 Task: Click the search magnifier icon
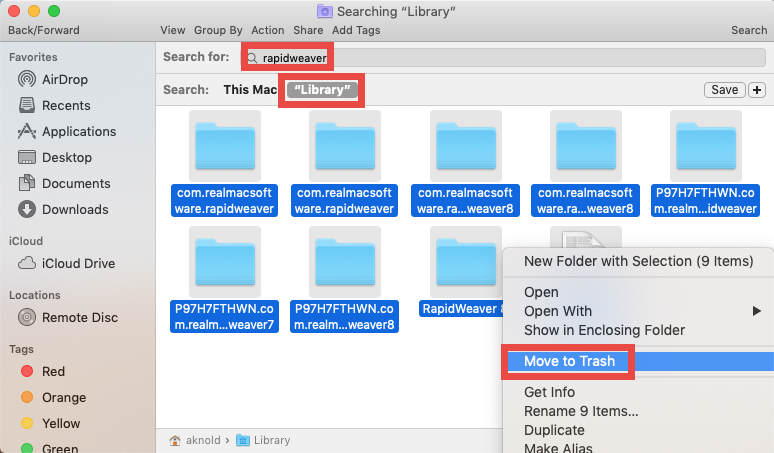(252, 58)
